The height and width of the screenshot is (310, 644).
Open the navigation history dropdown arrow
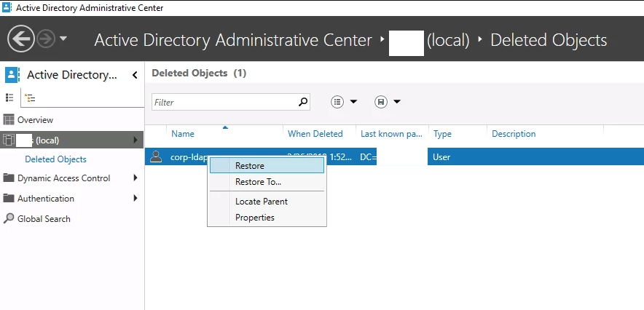[63, 39]
